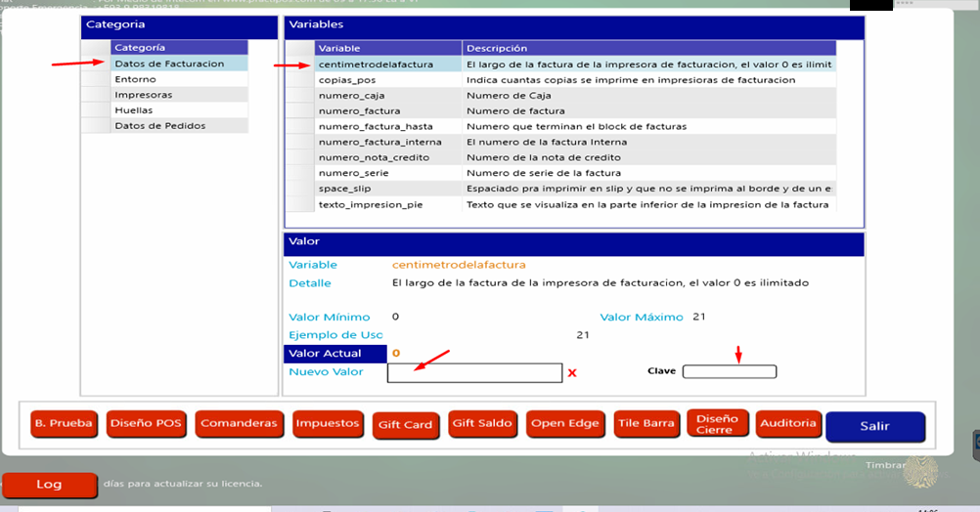
Task: Click the 'Numero de Caja' description cell
Action: pos(648,96)
